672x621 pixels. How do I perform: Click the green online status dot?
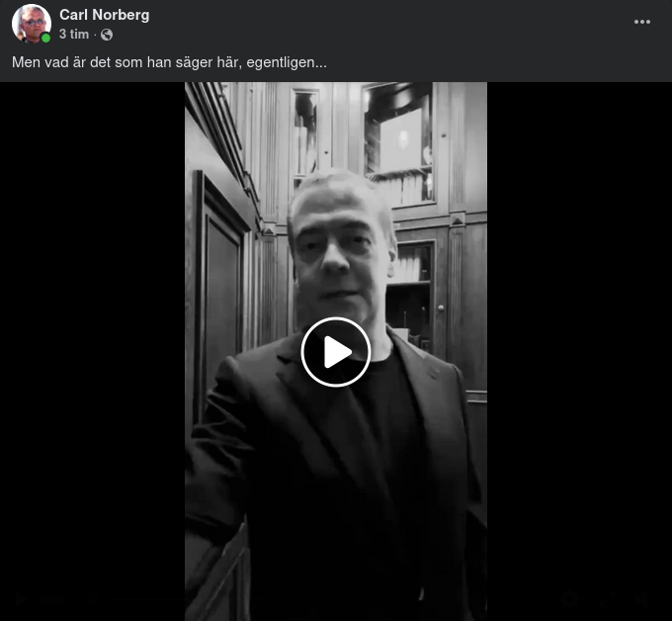pos(45,38)
